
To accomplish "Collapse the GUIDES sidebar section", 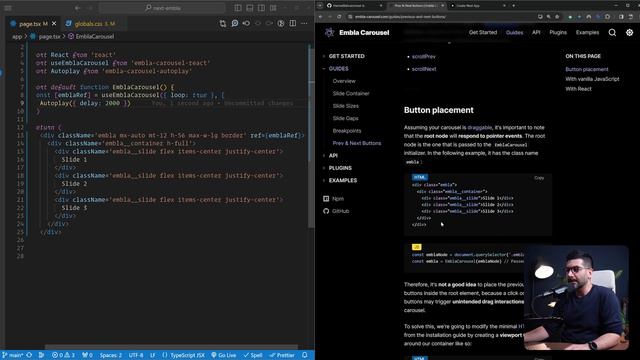I will (338, 69).
